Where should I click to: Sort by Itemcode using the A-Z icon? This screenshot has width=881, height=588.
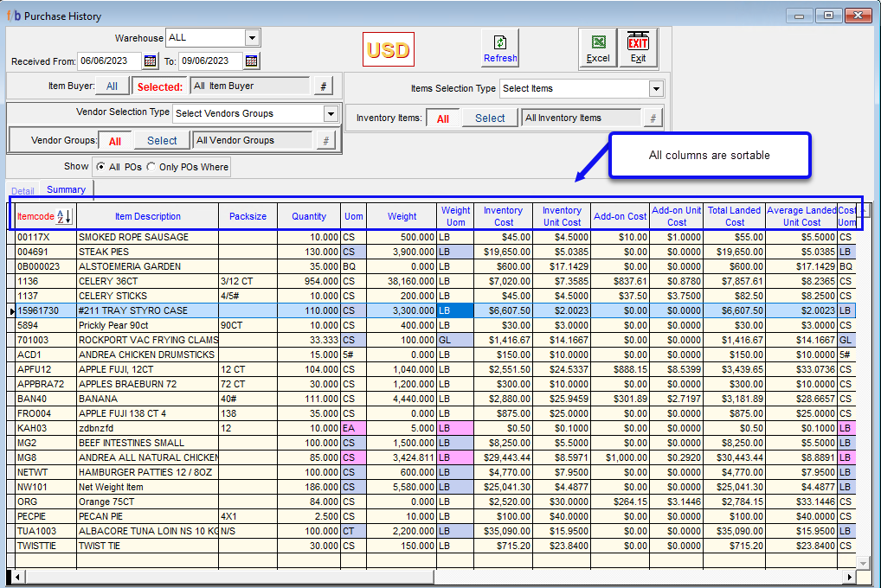pyautogui.click(x=65, y=216)
